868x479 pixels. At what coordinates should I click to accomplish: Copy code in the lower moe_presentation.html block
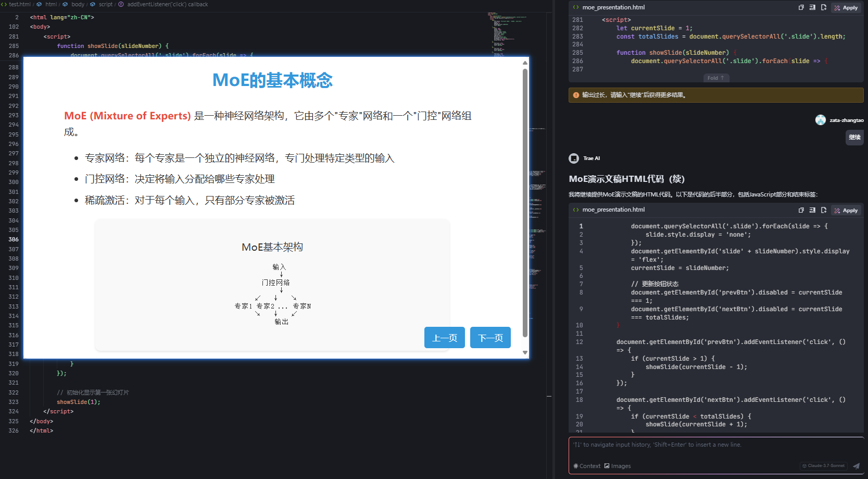click(x=801, y=210)
